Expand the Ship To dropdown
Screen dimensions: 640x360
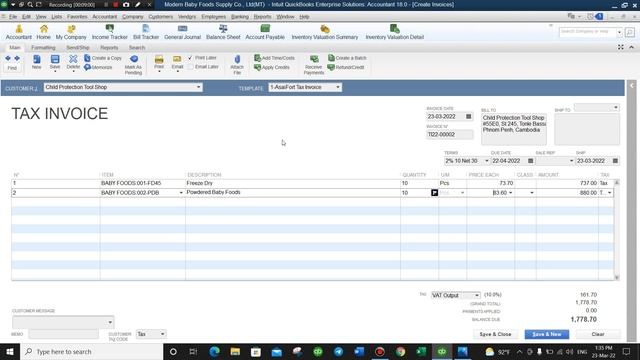pyautogui.click(x=616, y=107)
